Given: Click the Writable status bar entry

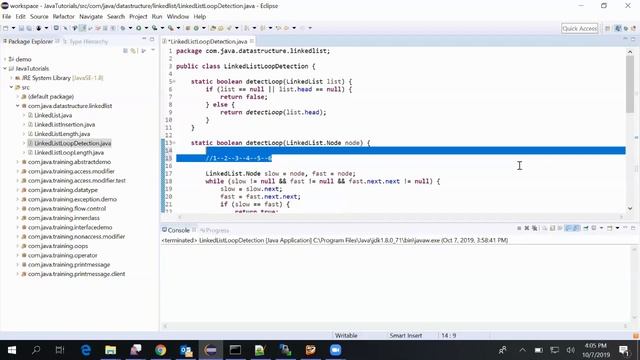Looking at the screenshot, I should point(346,336).
